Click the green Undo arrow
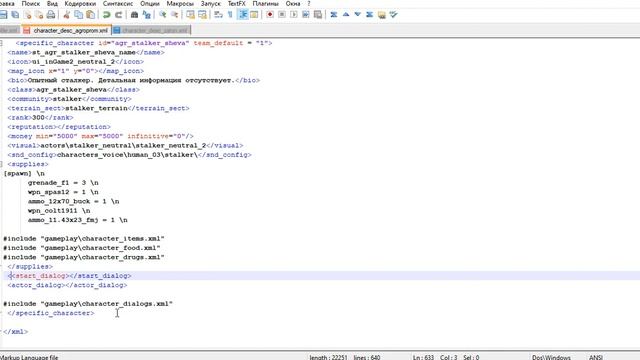640x360 pixels. pos(107,15)
